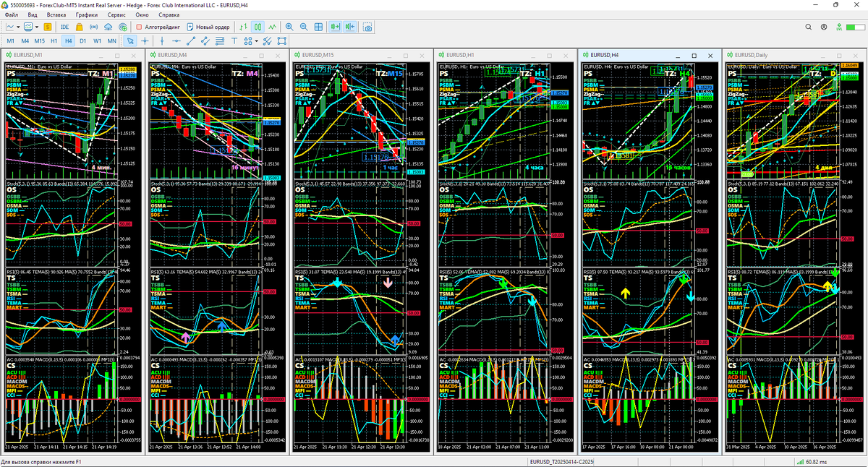Click the dollar symbols icon
The image size is (868, 467).
(47, 27)
